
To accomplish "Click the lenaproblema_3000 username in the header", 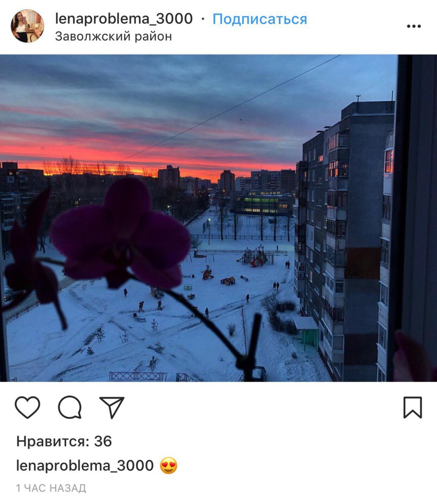I will coord(124,19).
